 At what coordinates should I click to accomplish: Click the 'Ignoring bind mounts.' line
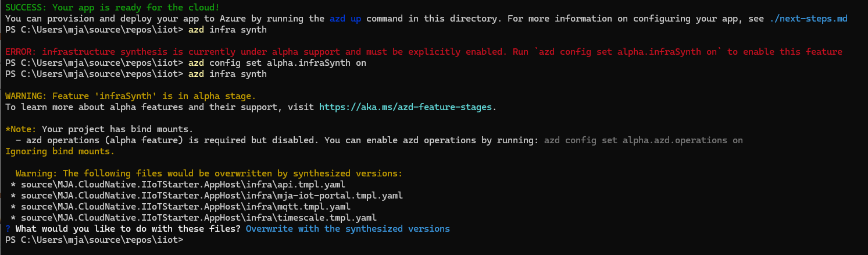60,151
